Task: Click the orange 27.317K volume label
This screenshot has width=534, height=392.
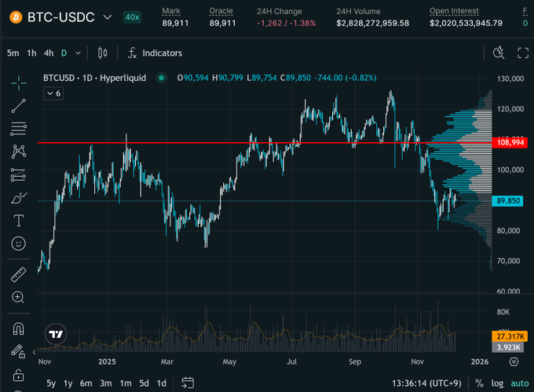Action: coord(510,336)
